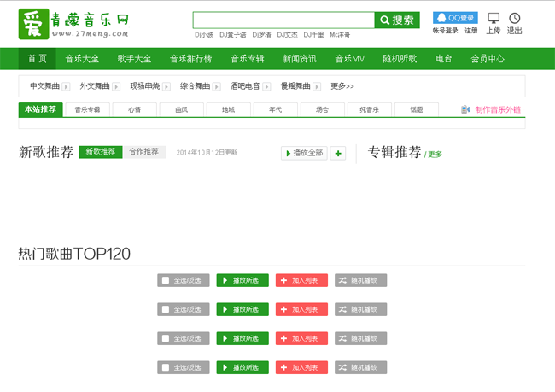Click 更多 next to 专辑推荐
The image size is (555, 392).
435,154
